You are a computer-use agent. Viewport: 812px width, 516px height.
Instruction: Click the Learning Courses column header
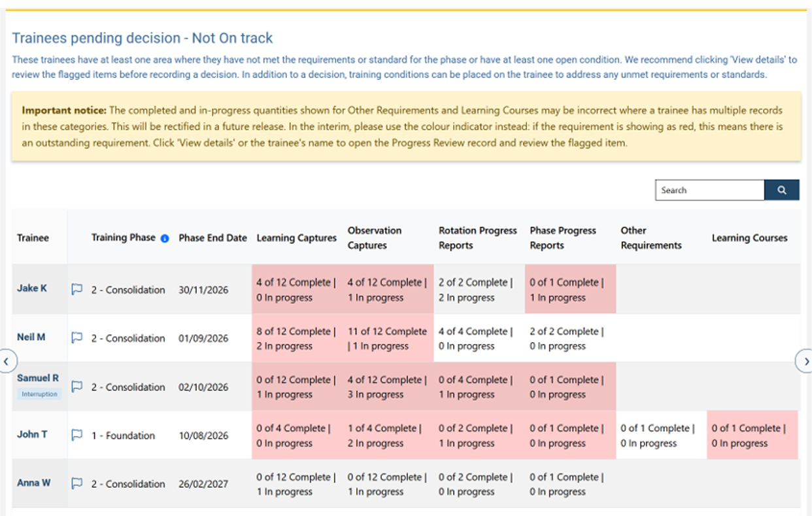(749, 238)
